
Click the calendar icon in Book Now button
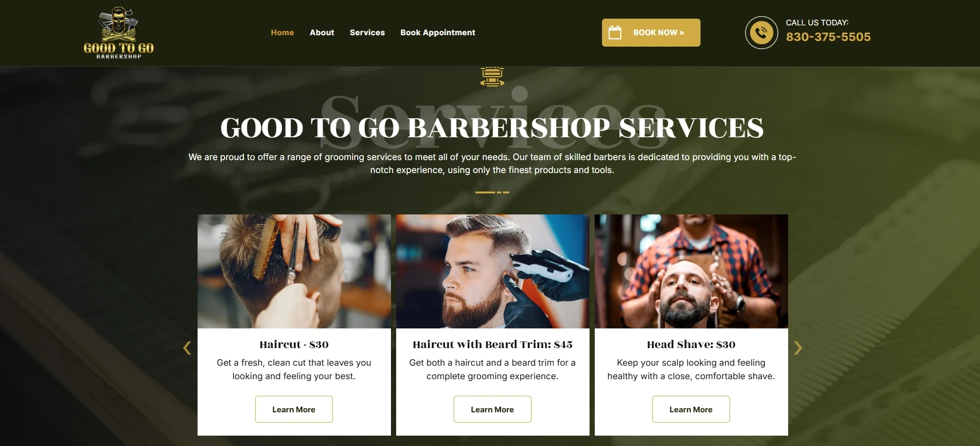(x=615, y=33)
